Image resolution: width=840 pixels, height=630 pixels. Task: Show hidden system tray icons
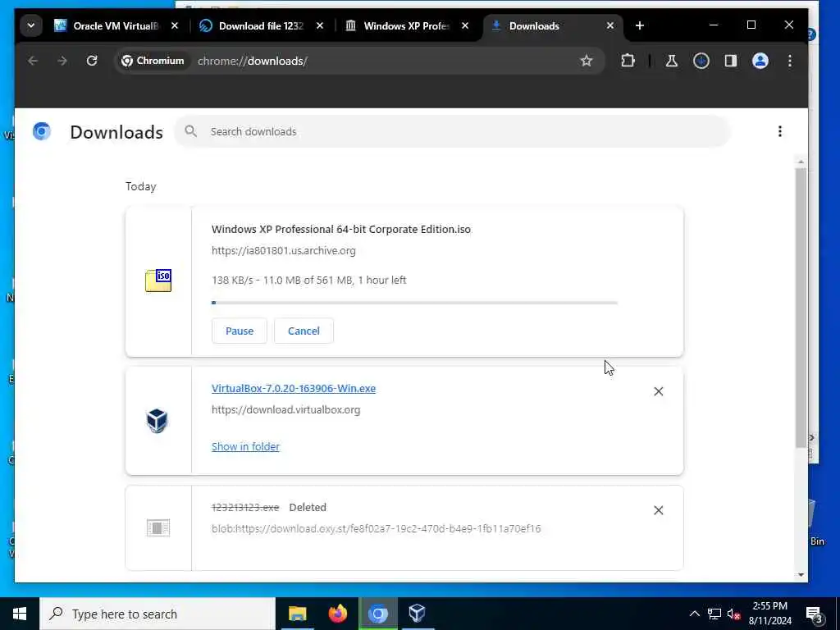click(x=694, y=614)
